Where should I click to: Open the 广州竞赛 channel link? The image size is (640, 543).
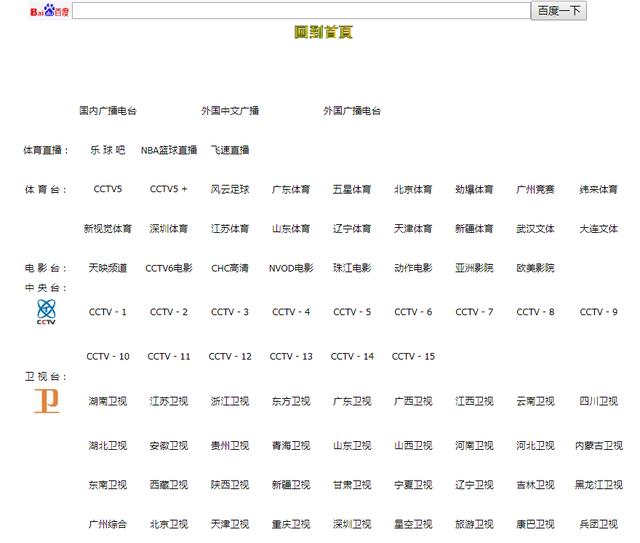coord(536,189)
